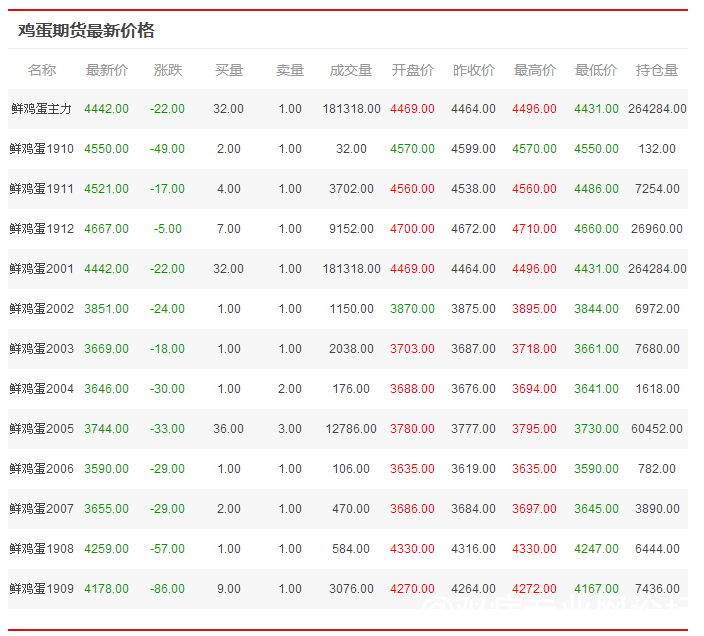Select the 鲜鸡蛋2002 row name

(x=41, y=308)
